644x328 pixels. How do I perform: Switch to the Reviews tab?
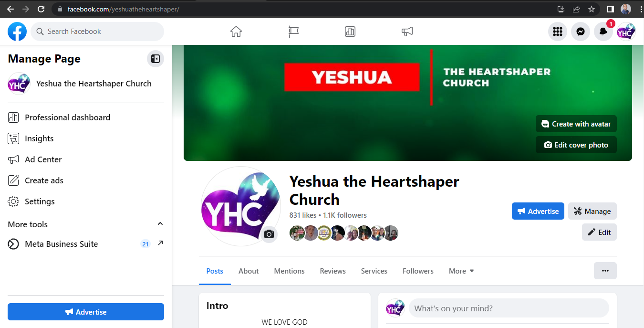point(333,271)
